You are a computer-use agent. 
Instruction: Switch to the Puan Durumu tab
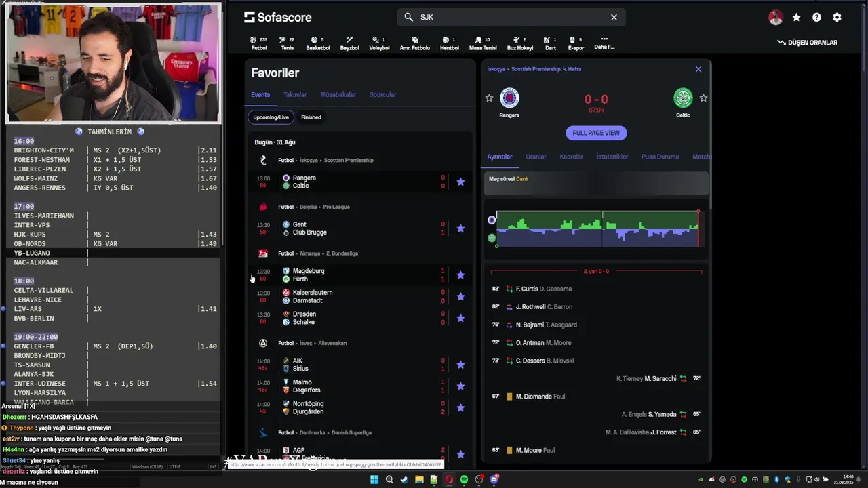[660, 157]
